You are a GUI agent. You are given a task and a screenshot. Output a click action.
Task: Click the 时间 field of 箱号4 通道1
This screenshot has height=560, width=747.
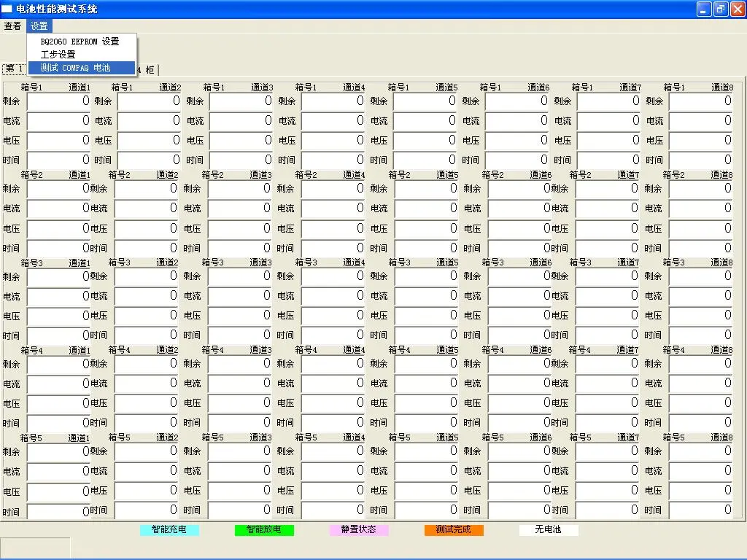coord(58,423)
